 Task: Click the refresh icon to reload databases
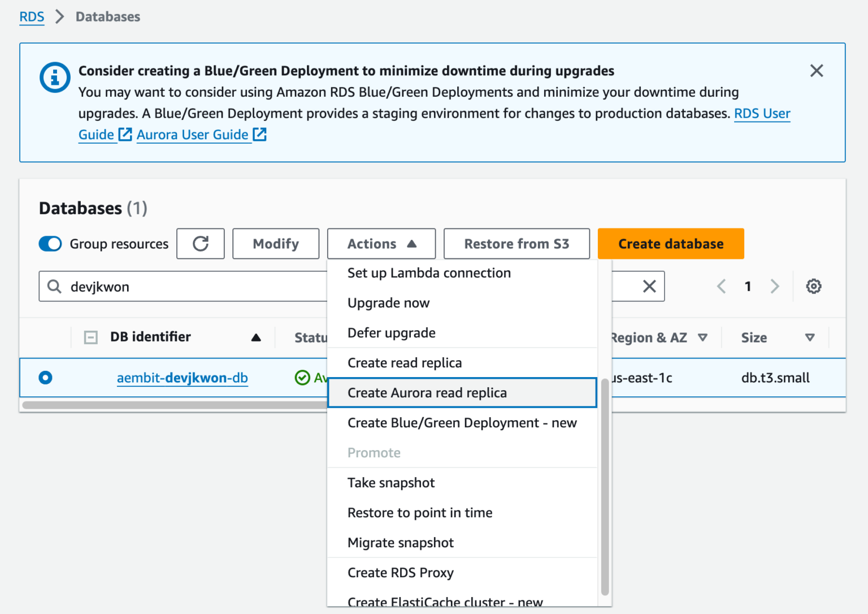(x=201, y=244)
